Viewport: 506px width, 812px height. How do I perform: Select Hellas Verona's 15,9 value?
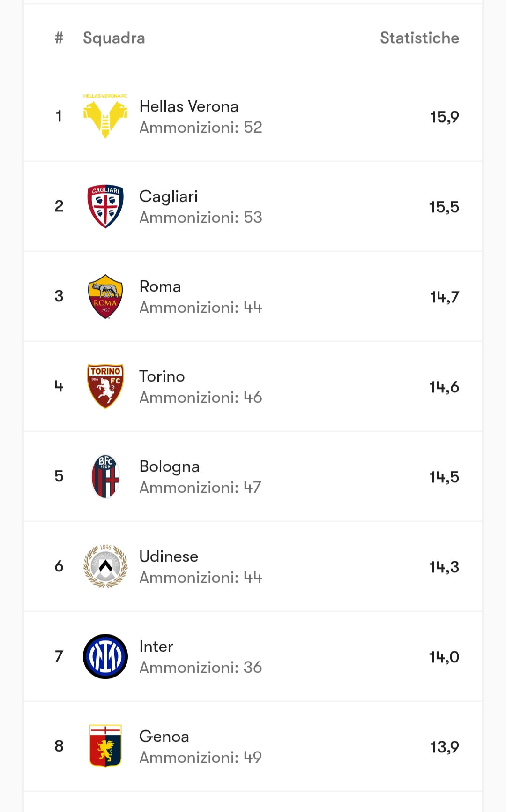pyautogui.click(x=444, y=117)
